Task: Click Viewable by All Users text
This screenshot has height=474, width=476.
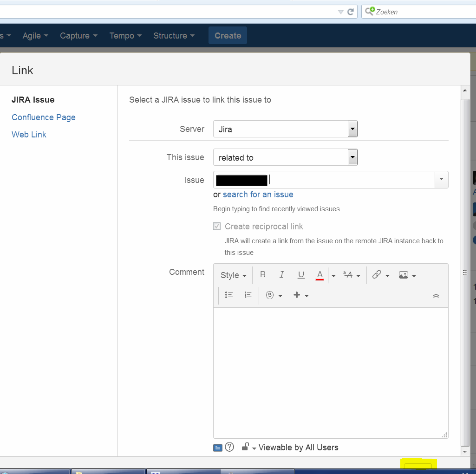Action: (x=299, y=448)
